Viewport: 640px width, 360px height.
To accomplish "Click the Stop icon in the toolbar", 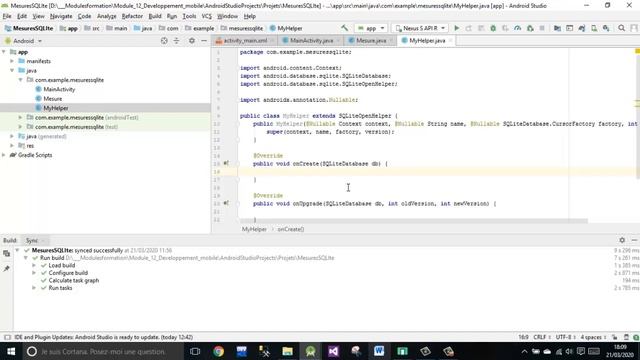I will point(542,28).
